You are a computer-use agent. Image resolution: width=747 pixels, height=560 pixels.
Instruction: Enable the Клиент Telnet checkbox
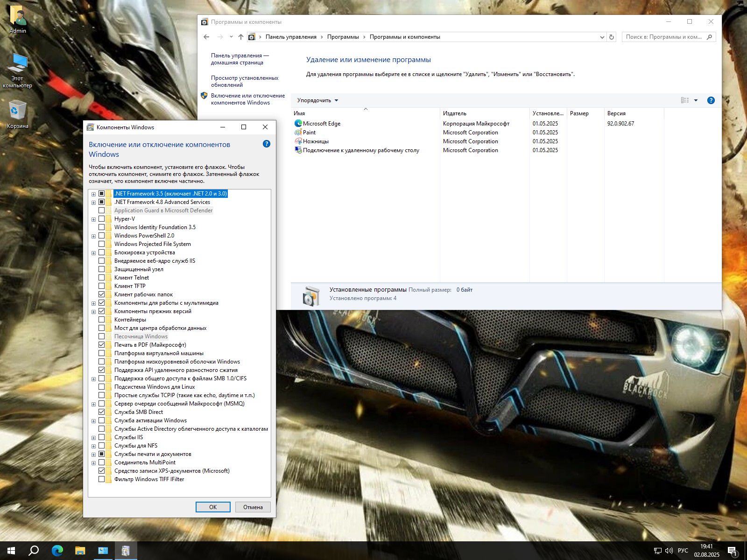point(101,278)
